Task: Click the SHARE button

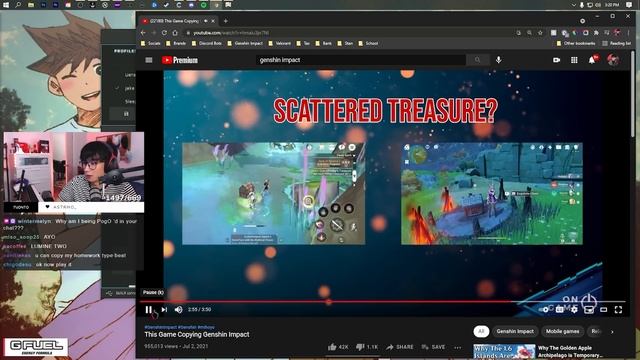Action: (400, 347)
